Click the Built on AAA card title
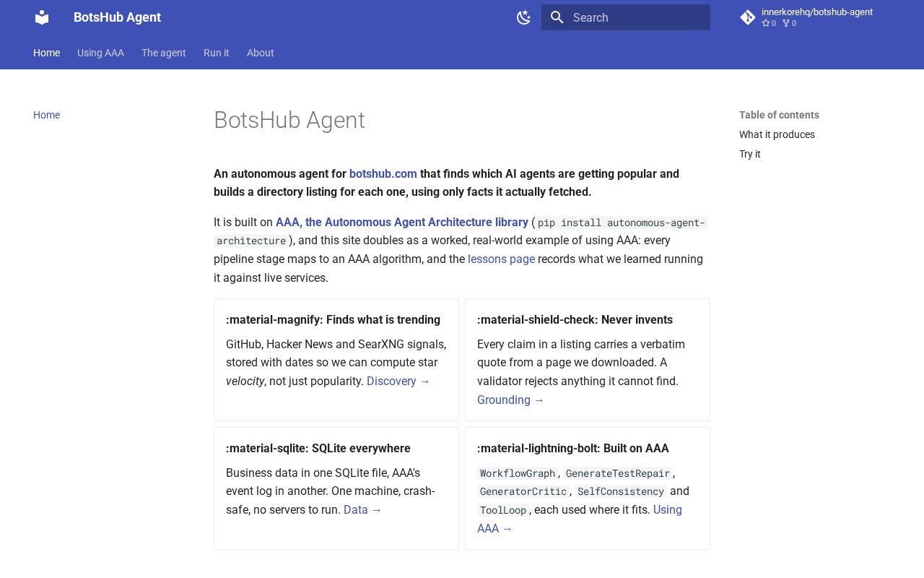Viewport: 924px width, 578px height. coord(573,448)
